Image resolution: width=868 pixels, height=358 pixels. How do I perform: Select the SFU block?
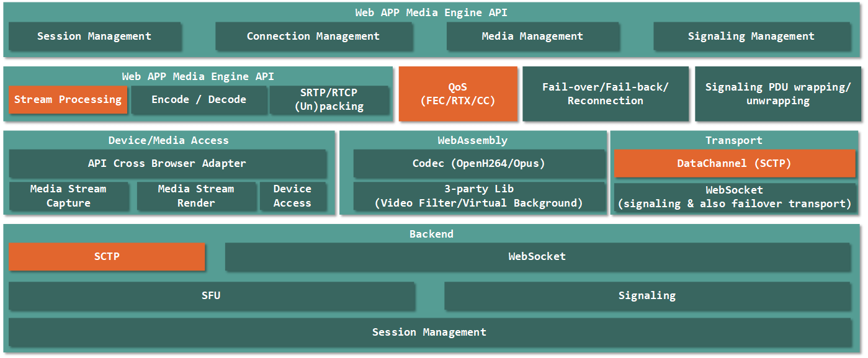coord(211,296)
